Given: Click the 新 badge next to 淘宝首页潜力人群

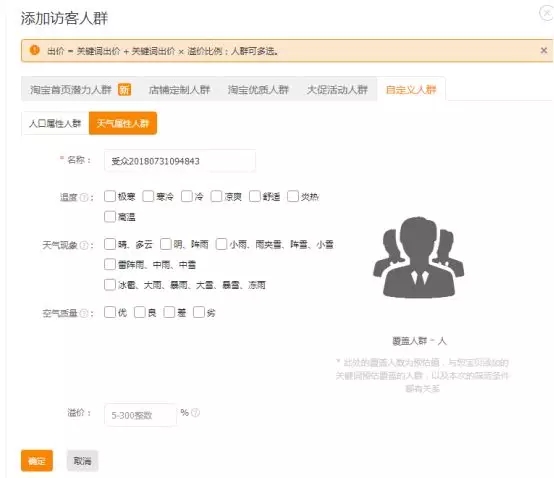Looking at the screenshot, I should click(x=124, y=89).
